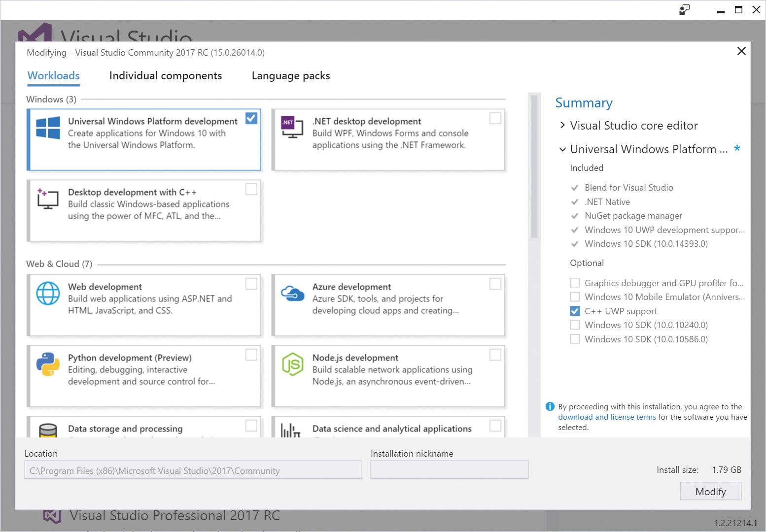Switch to the Workloads tab

[54, 76]
